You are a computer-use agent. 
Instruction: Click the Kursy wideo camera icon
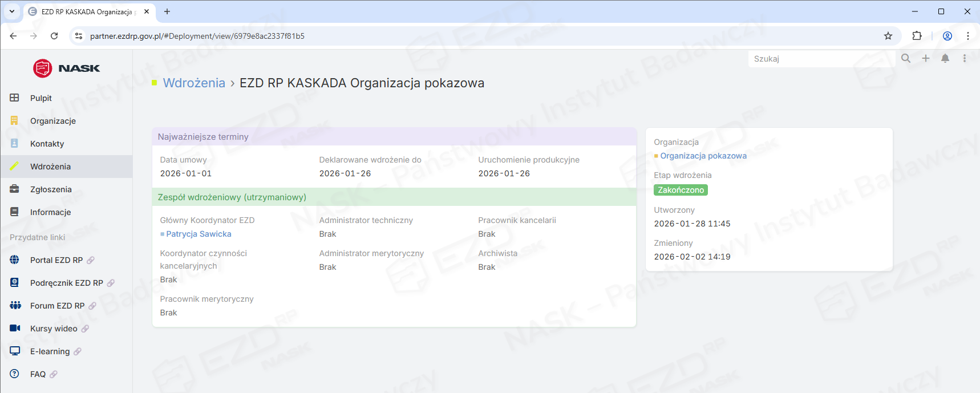(x=15, y=329)
